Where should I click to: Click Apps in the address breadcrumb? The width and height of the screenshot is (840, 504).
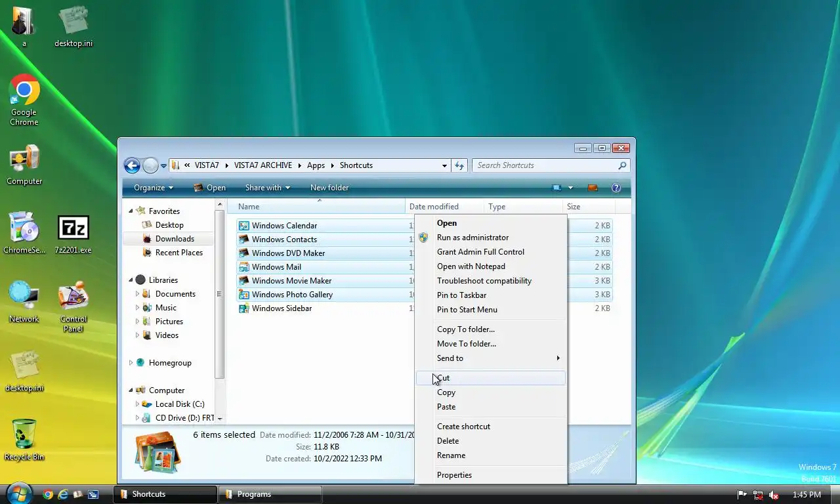coord(316,165)
